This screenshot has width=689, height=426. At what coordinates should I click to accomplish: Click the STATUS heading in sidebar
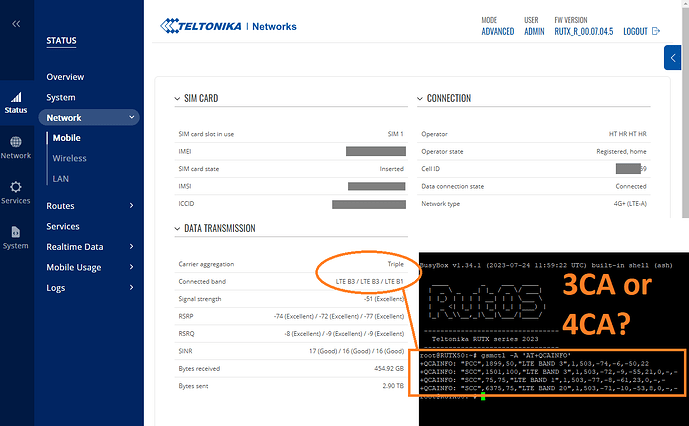click(62, 41)
